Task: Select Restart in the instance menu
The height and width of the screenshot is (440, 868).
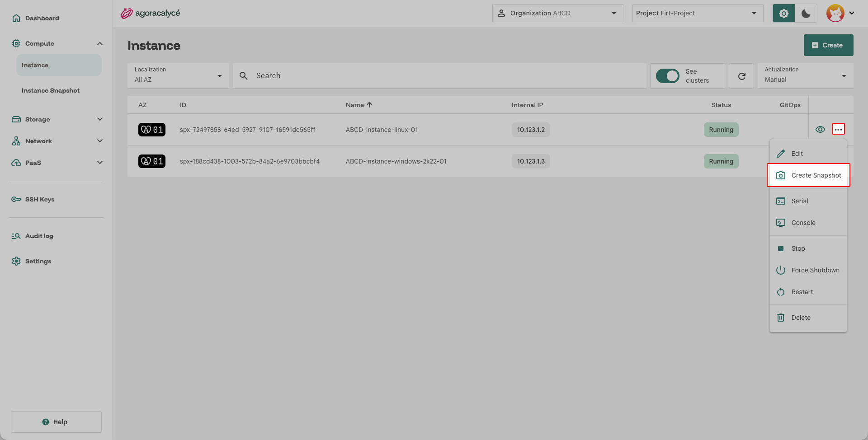Action: pyautogui.click(x=808, y=292)
